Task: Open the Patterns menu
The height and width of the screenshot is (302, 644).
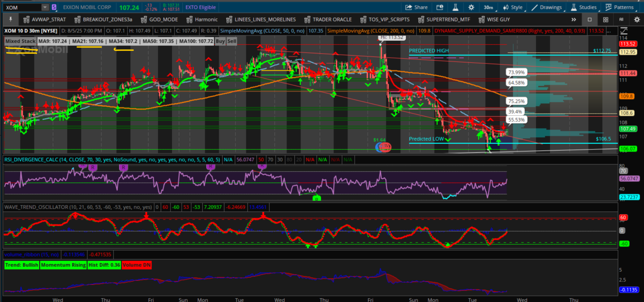Action: (620, 7)
